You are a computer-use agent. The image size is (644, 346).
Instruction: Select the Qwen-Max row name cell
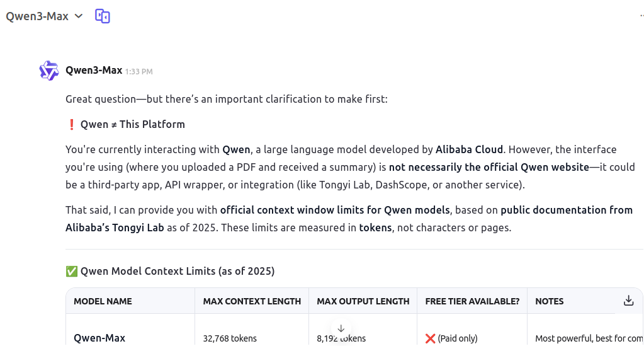[x=99, y=338]
